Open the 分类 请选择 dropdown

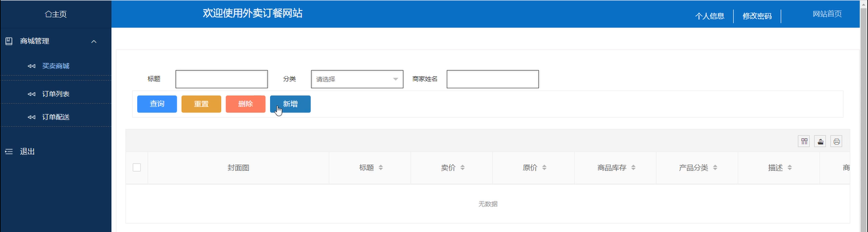point(357,79)
